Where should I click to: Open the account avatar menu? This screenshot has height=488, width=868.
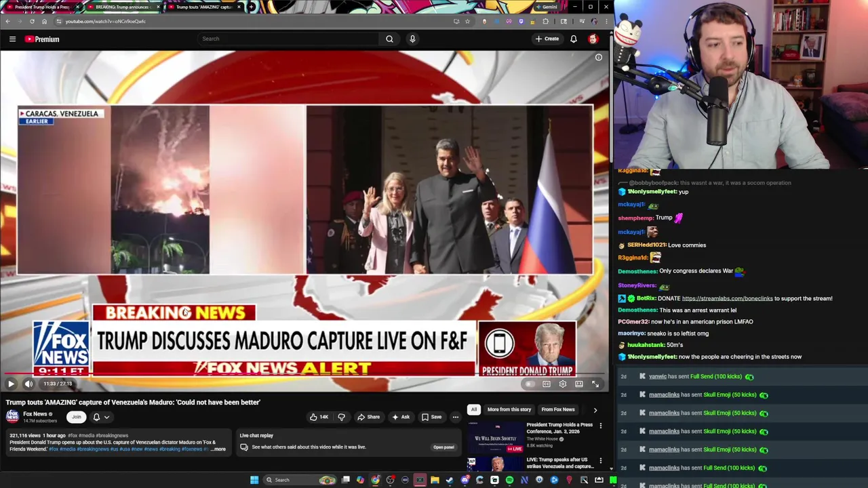click(593, 39)
